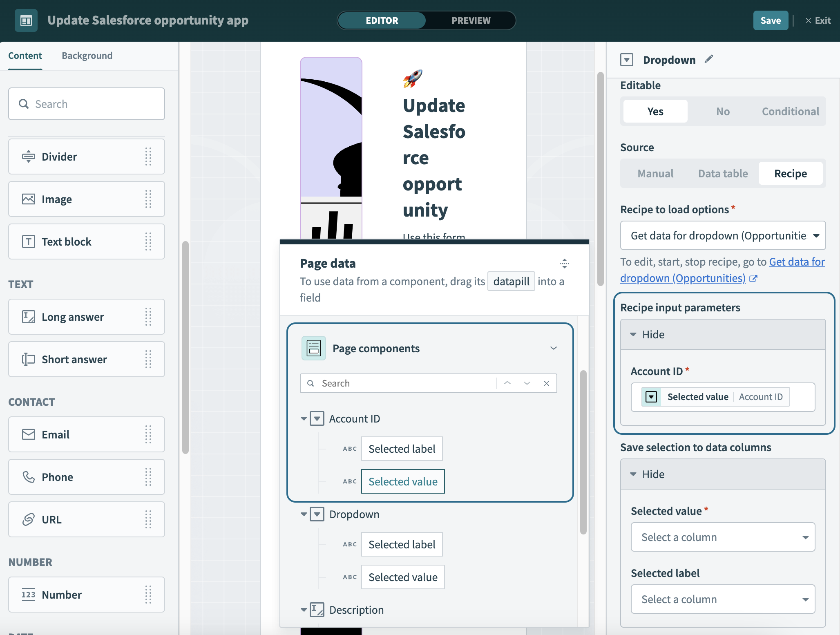Set Editable to No

(722, 112)
